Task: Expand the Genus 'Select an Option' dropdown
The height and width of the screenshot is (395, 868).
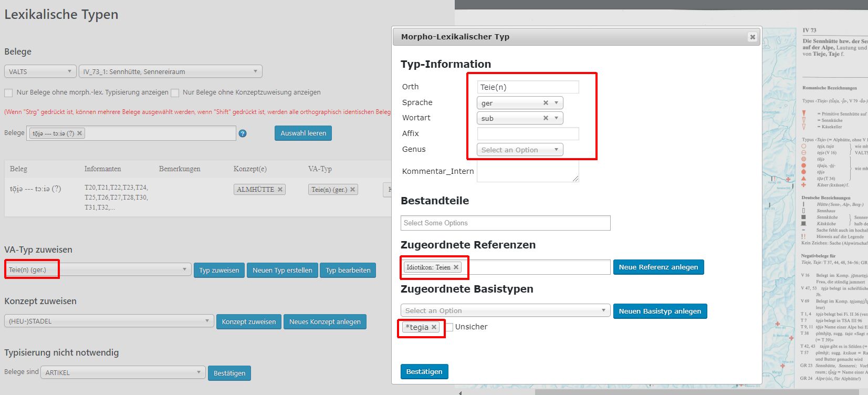Action: [x=519, y=150]
